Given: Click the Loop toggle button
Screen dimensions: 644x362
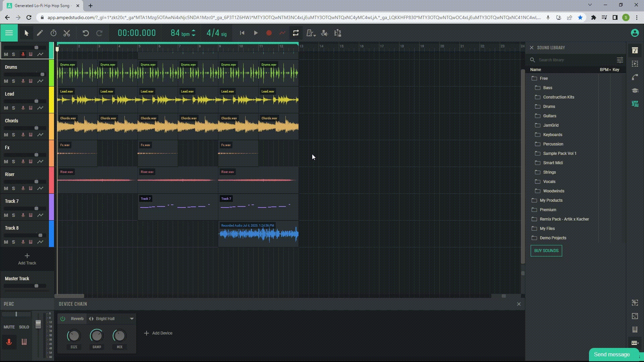Looking at the screenshot, I should [x=295, y=33].
